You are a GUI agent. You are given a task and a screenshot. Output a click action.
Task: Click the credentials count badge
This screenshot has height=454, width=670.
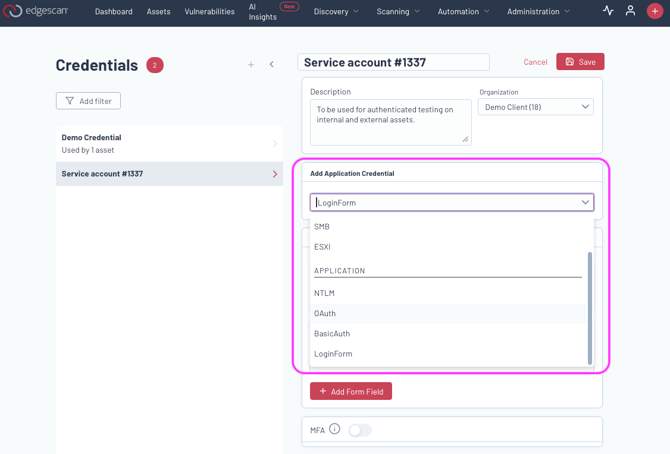(x=155, y=65)
